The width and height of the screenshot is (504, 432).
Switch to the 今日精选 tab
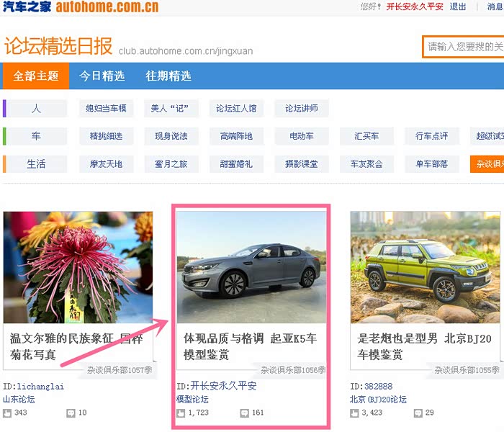[102, 76]
